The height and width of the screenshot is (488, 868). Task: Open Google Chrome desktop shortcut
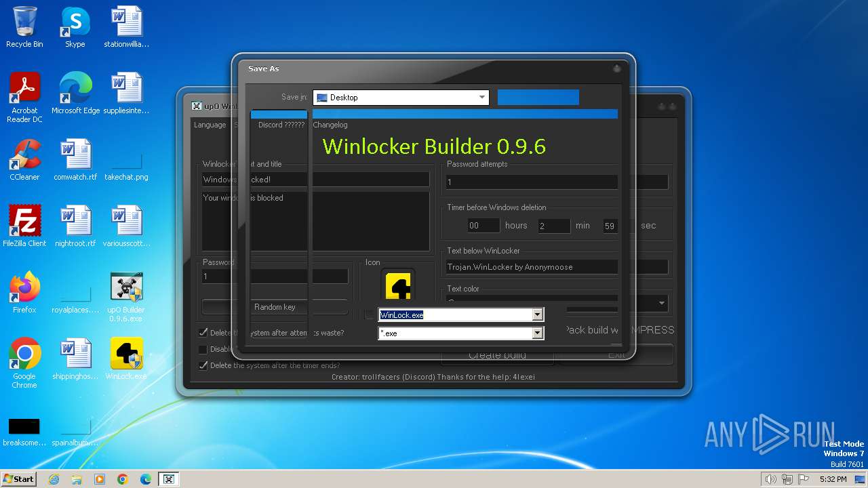pos(24,364)
